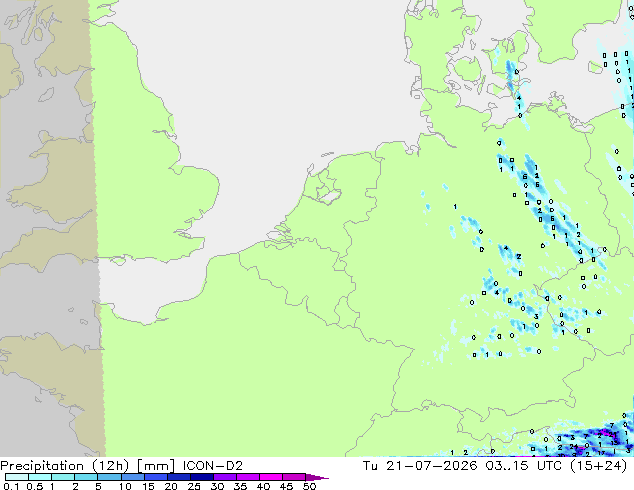The image size is (634, 490).
Task: Click the 1–2 mm legend swatch
Action: [x=63, y=477]
